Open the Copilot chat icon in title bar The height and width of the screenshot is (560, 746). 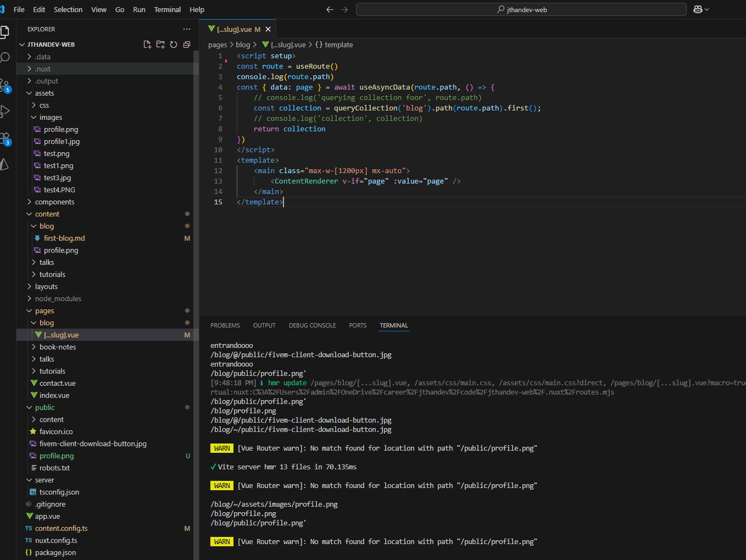[x=698, y=9]
